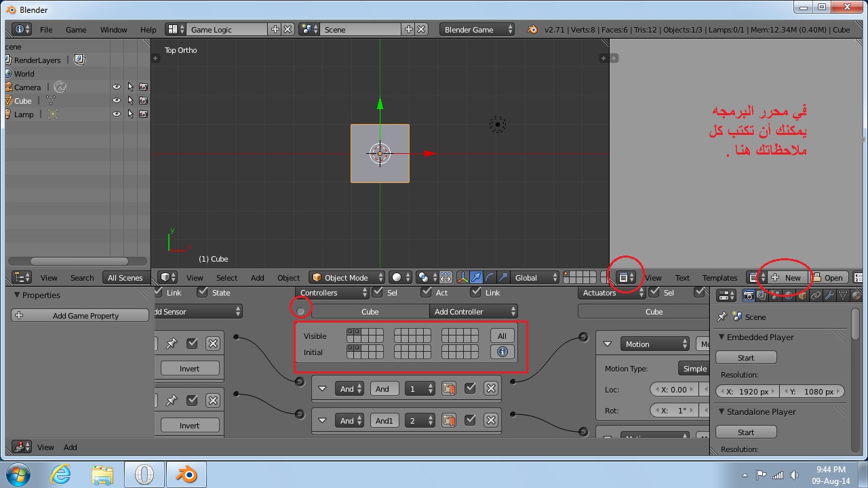Screen dimensions: 868x488
Task: Open the Add Controller dropdown
Action: [x=473, y=311]
